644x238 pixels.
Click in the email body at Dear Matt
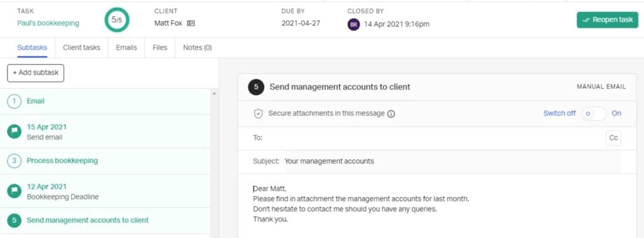tap(270, 189)
